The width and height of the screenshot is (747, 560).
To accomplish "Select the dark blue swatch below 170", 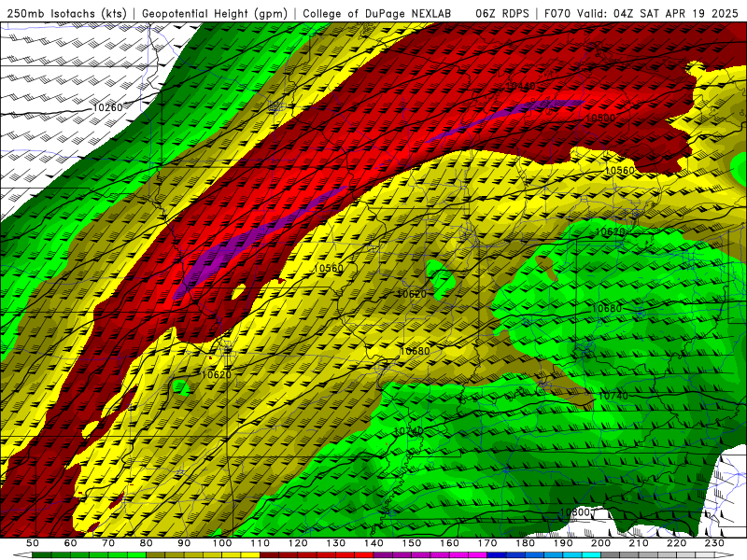I will [x=497, y=555].
